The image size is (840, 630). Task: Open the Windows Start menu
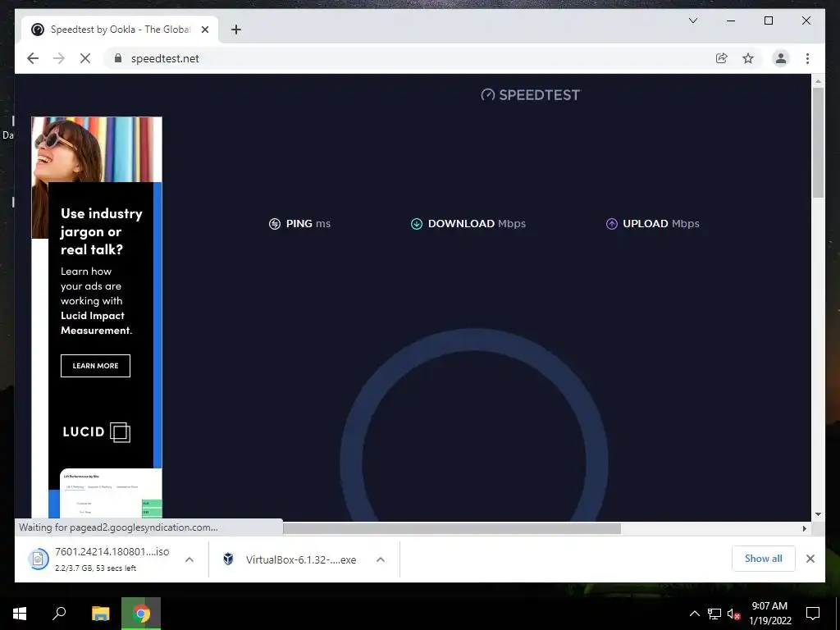tap(20, 614)
